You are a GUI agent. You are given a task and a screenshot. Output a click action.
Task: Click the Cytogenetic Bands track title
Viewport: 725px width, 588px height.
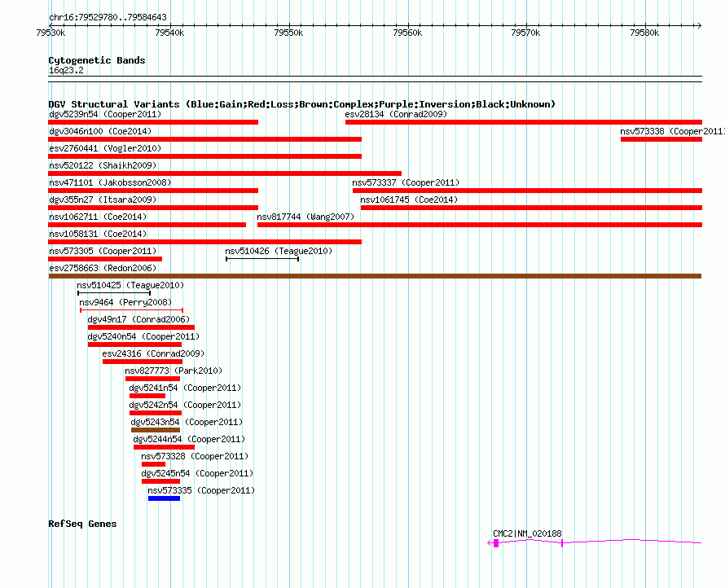[97, 60]
